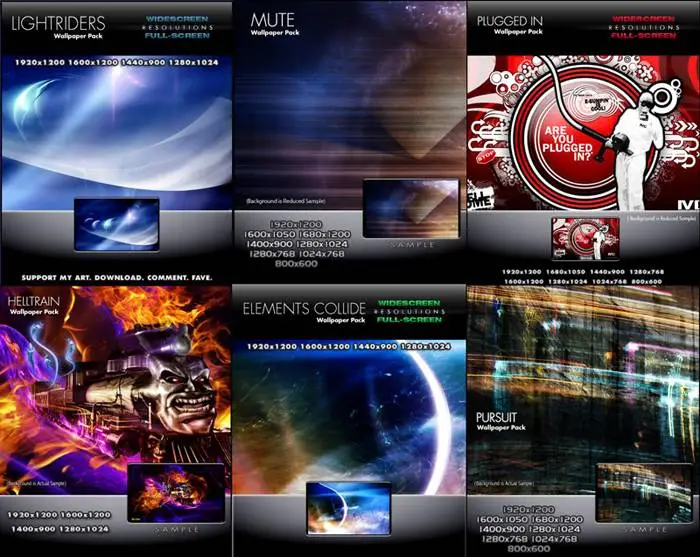Open the Plugged In sample thumbnail
This screenshot has width=700, height=557.
(586, 238)
